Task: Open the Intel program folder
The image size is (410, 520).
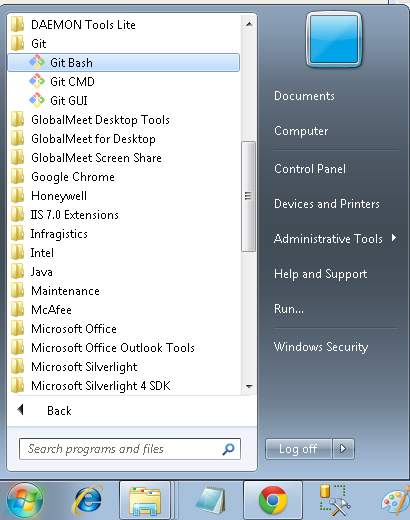Action: tap(123, 252)
